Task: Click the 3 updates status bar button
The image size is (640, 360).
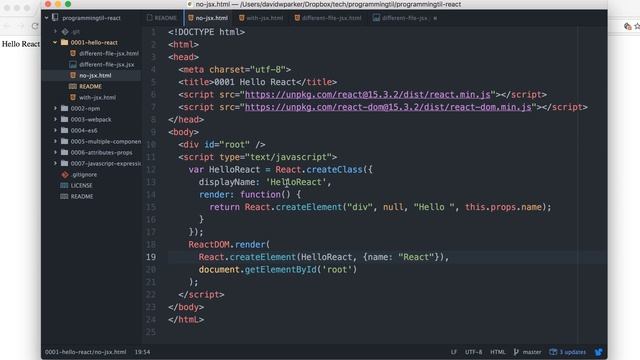Action: 568,352
